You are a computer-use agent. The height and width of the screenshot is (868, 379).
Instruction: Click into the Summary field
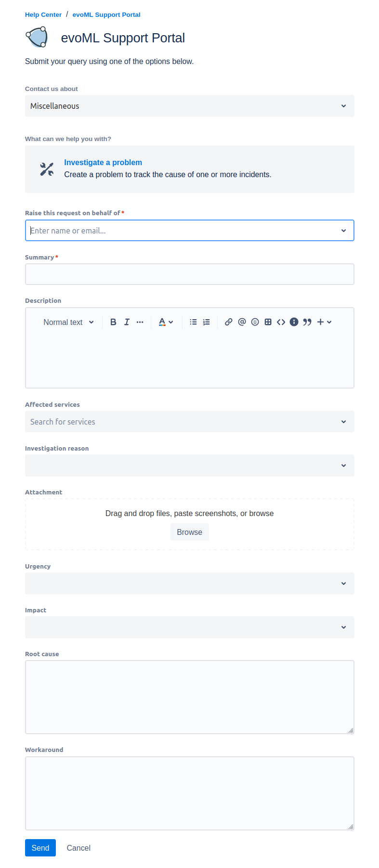pos(190,274)
